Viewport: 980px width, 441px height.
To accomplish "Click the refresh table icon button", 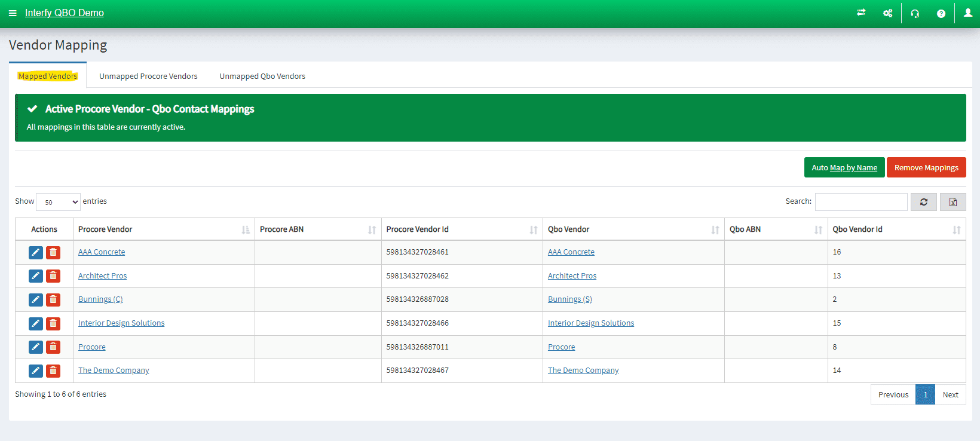I will (x=924, y=202).
